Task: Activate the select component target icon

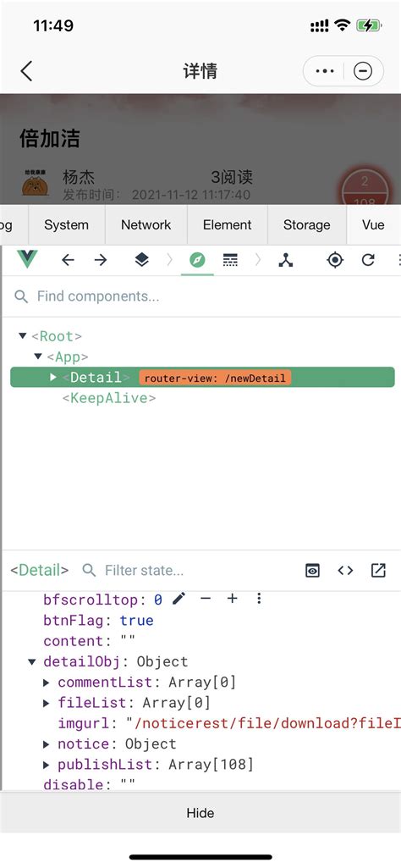Action: [x=335, y=260]
